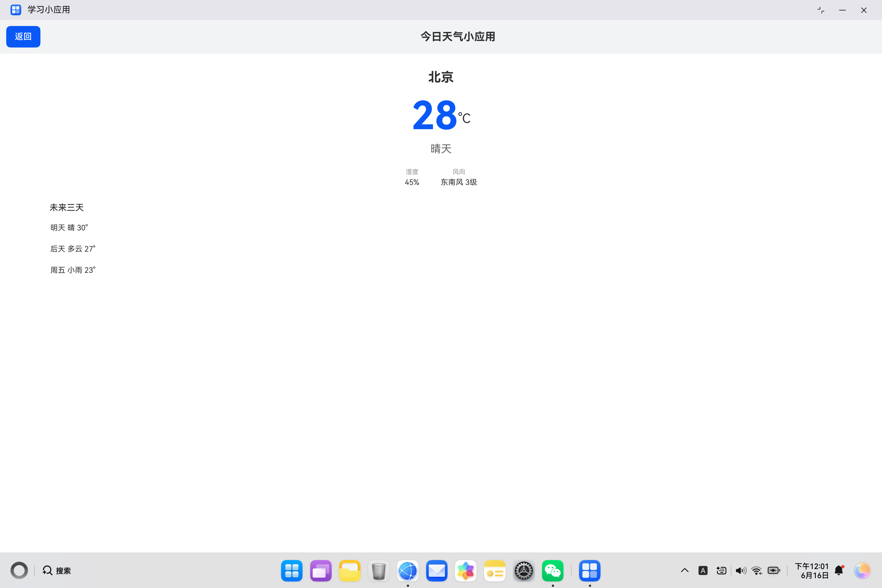Switch input method A indicator
This screenshot has width=882, height=588.
[x=703, y=570]
